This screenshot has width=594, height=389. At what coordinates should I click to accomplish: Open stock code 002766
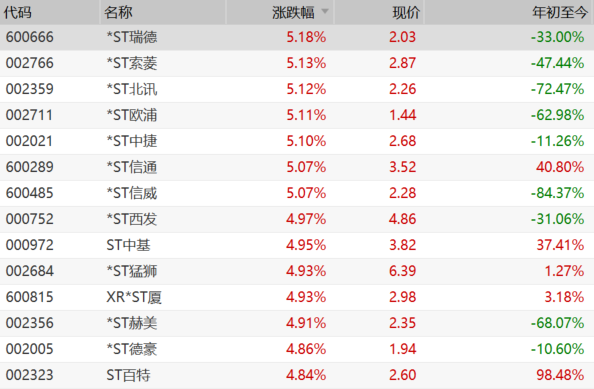pyautogui.click(x=30, y=63)
